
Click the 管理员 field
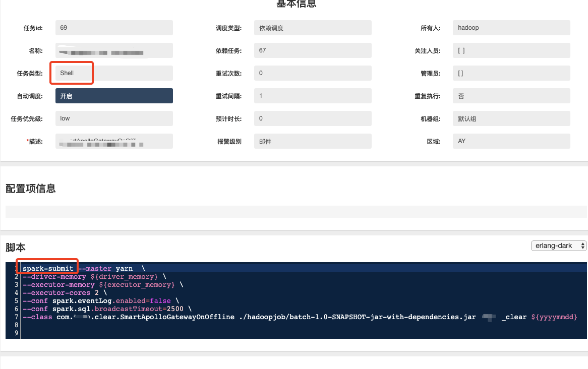pyautogui.click(x=511, y=73)
